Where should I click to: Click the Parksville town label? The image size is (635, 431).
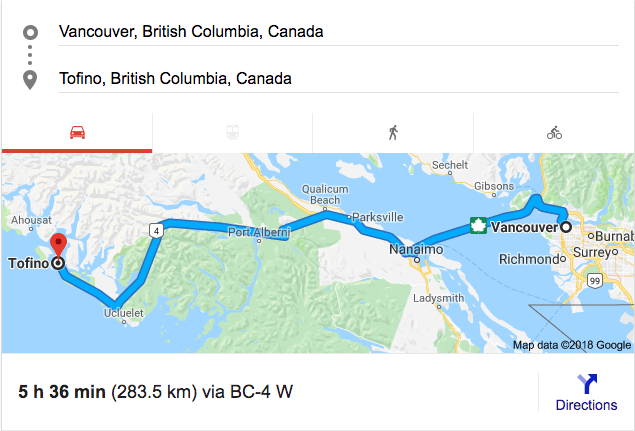tap(377, 217)
